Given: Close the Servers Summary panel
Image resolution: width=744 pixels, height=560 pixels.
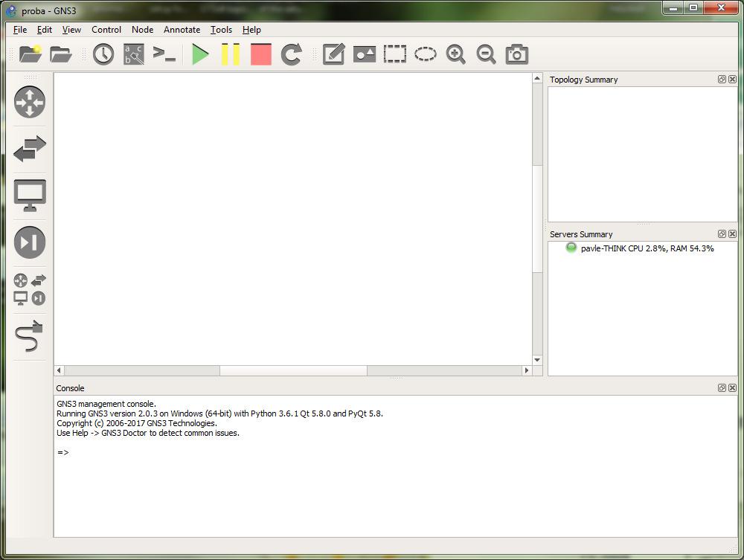Looking at the screenshot, I should pos(732,234).
